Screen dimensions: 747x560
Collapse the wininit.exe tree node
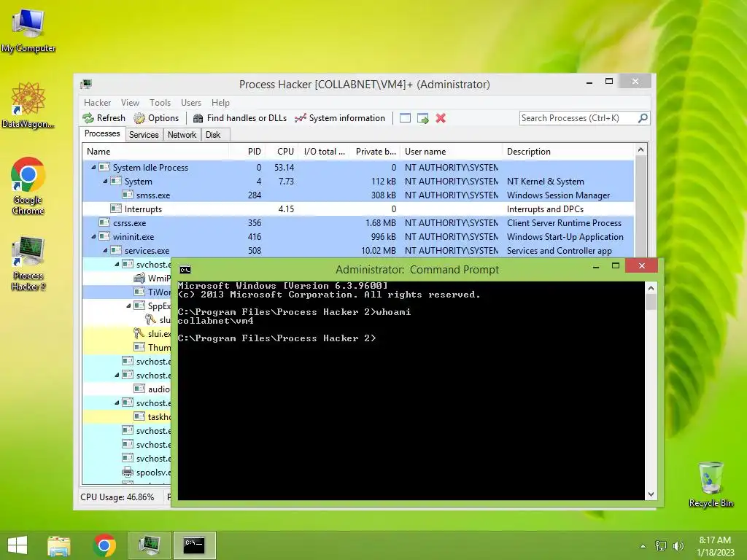pos(93,236)
